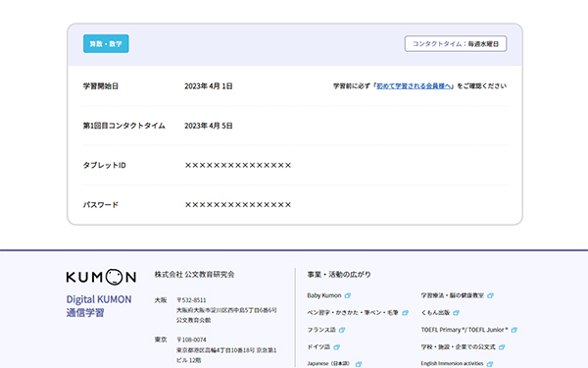Click external-link icon next to TOEFL Primary

pyautogui.click(x=514, y=330)
